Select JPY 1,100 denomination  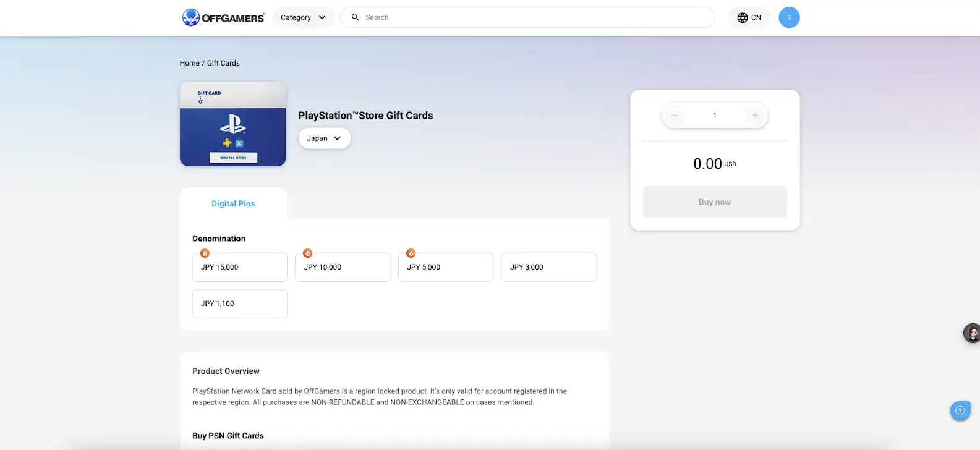[240, 304]
